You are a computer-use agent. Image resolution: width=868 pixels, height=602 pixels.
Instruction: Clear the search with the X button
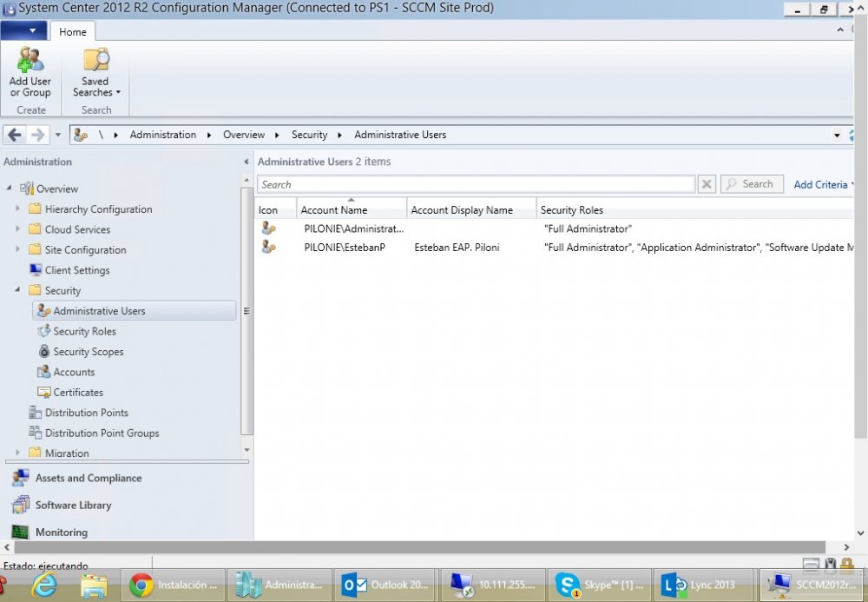click(707, 184)
